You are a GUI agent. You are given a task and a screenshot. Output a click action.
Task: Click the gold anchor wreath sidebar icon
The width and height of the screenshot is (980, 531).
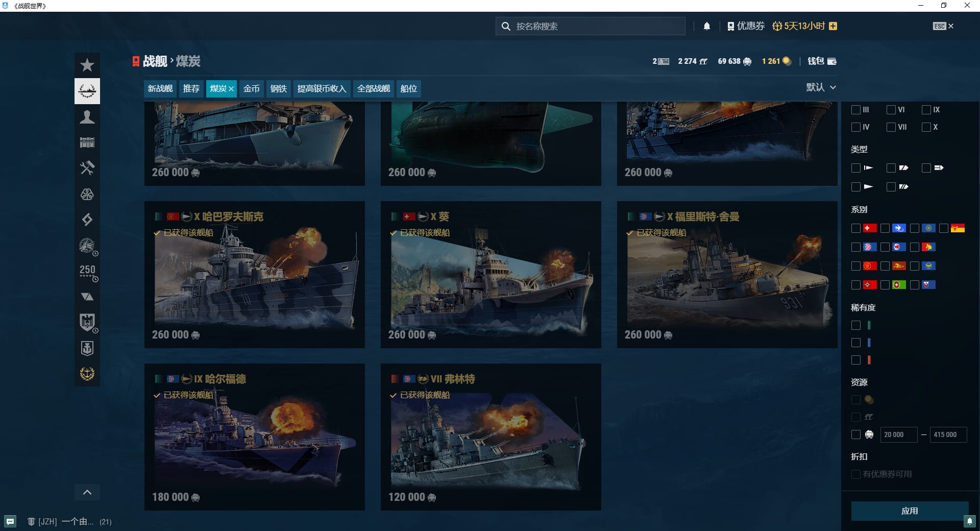[x=87, y=374]
